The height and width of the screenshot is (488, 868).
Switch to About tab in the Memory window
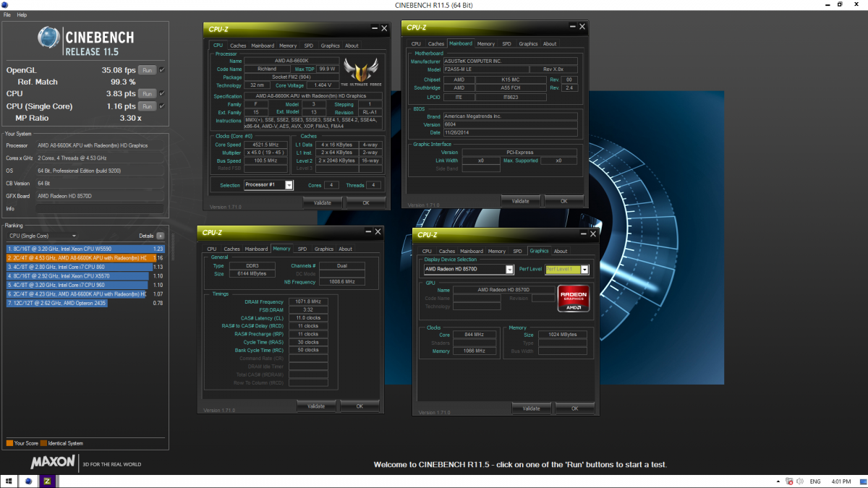coord(346,249)
